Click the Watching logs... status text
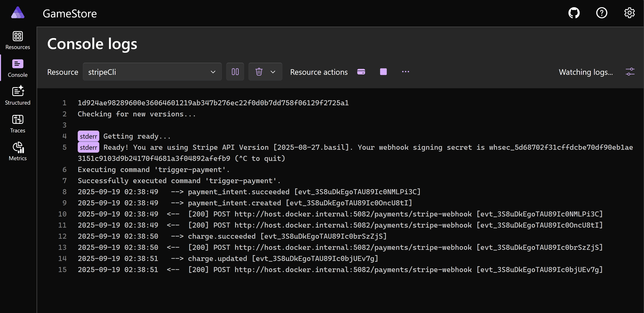 pos(586,72)
